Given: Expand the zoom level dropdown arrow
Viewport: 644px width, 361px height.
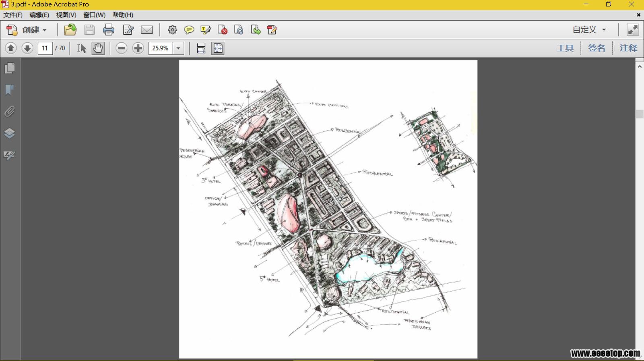Looking at the screenshot, I should point(178,48).
